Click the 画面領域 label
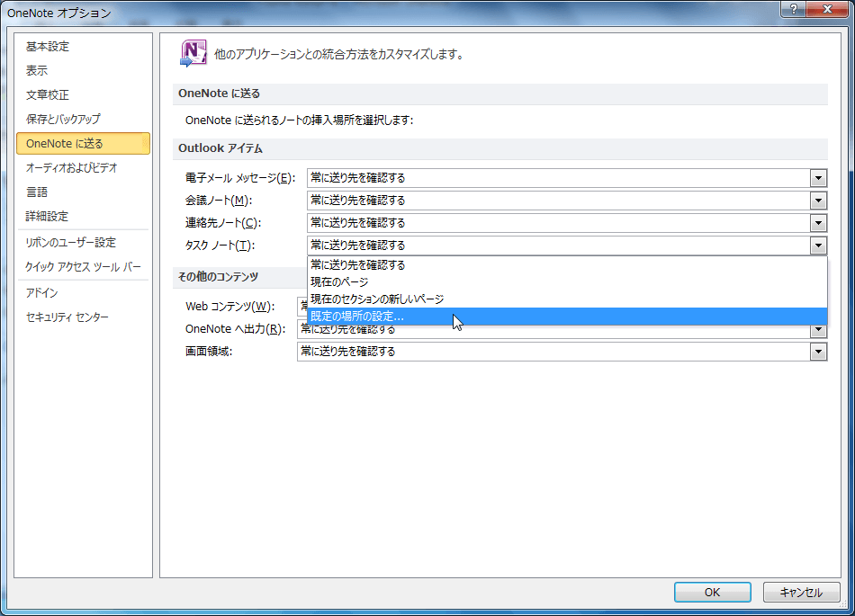 209,352
